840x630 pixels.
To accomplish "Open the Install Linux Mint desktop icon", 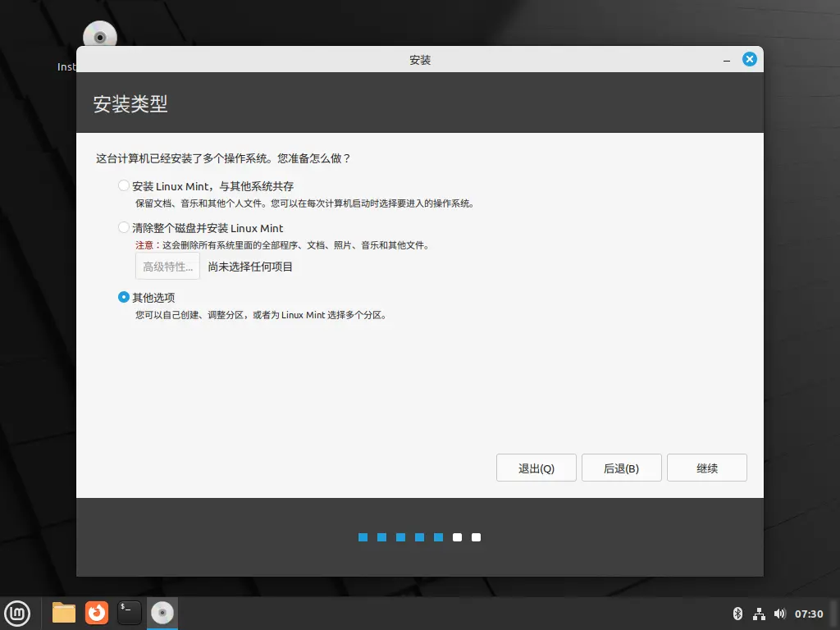I will point(100,37).
